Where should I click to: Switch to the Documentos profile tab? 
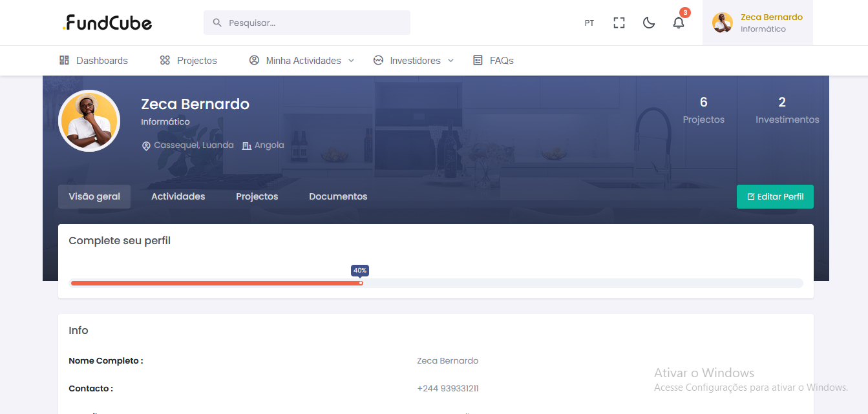338,196
